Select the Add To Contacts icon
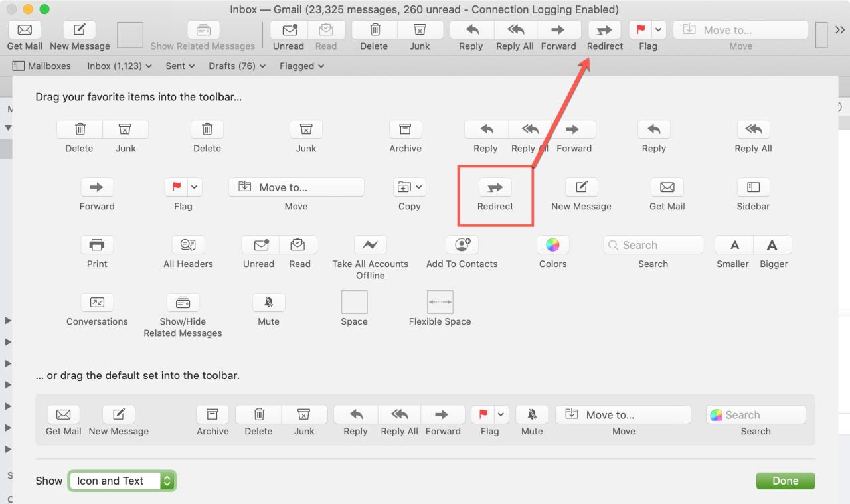 tap(462, 245)
